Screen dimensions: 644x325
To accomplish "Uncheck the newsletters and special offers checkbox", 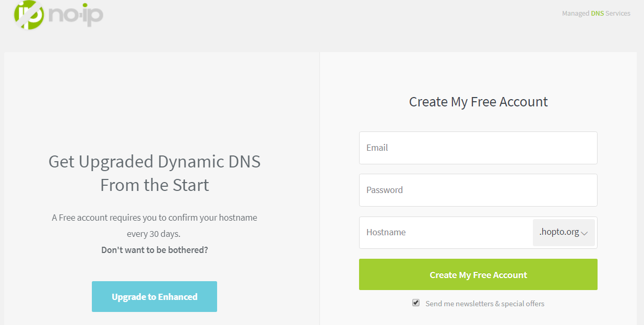I will [x=416, y=303].
